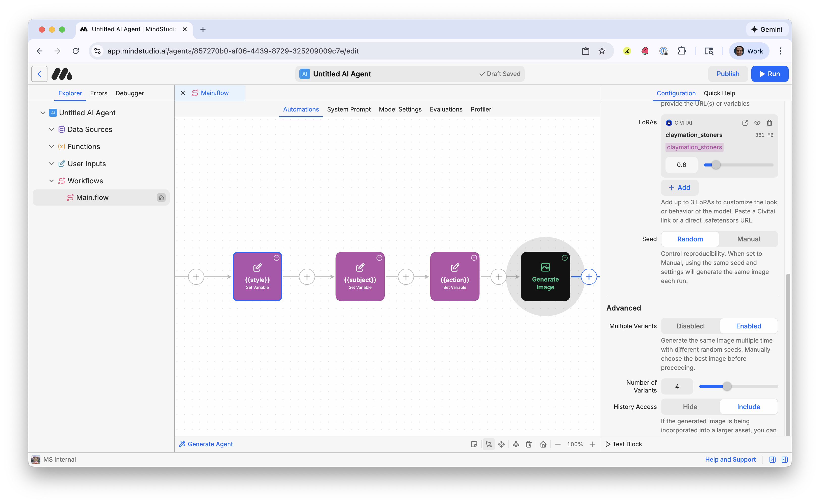Open the CivitAI LoRA in external link
Image resolution: width=820 pixels, height=504 pixels.
pyautogui.click(x=745, y=123)
